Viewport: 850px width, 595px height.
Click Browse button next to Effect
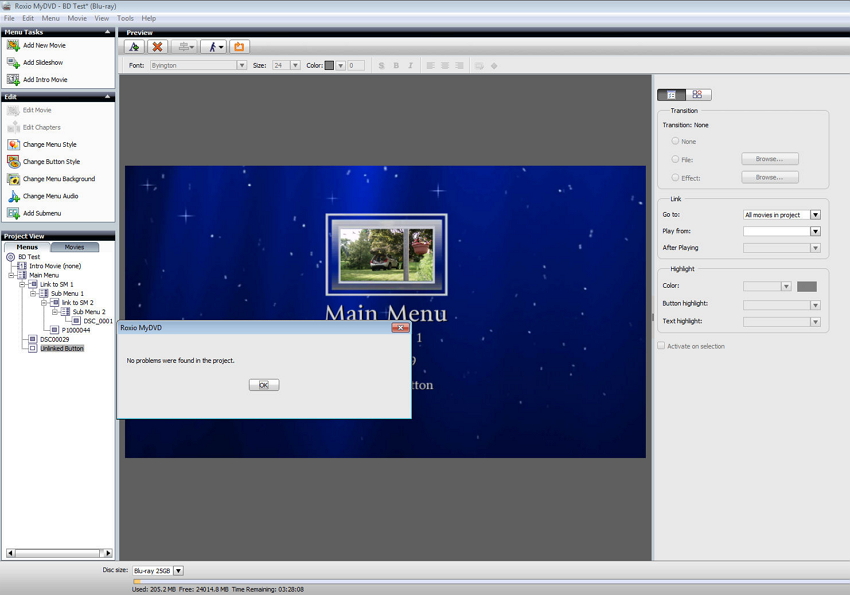coord(770,177)
